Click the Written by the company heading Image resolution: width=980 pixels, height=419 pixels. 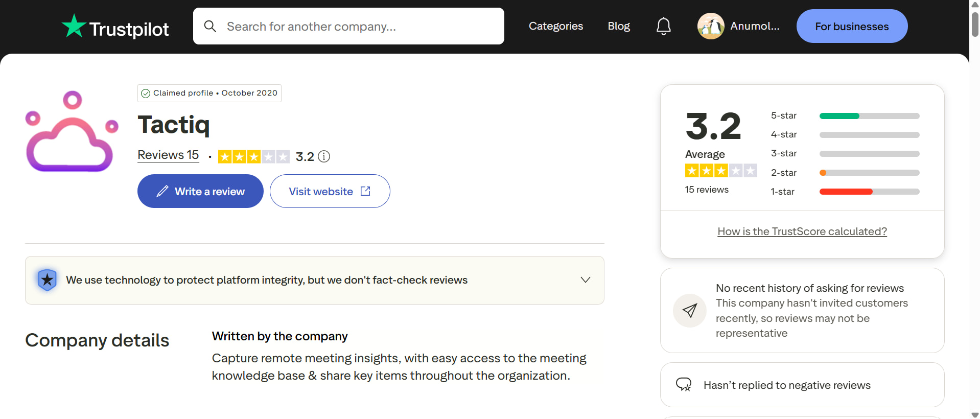point(280,336)
